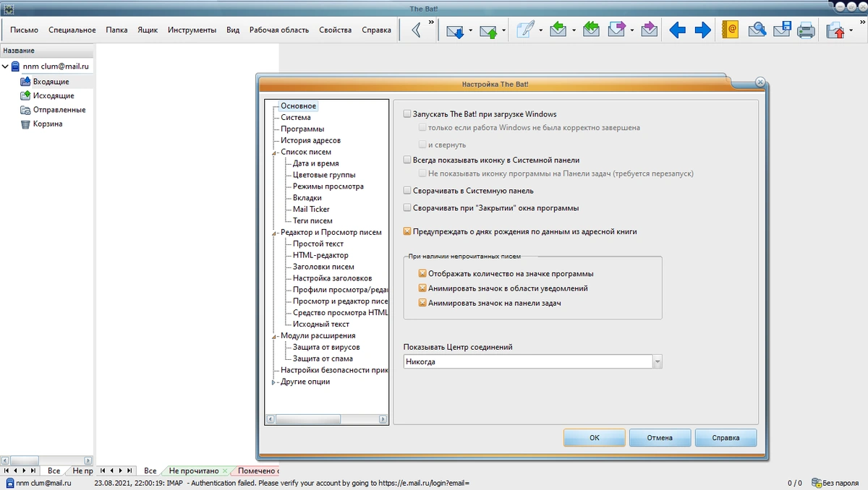Click the blue mailbox icon beside nnm clum@mail.ru

[x=15, y=66]
